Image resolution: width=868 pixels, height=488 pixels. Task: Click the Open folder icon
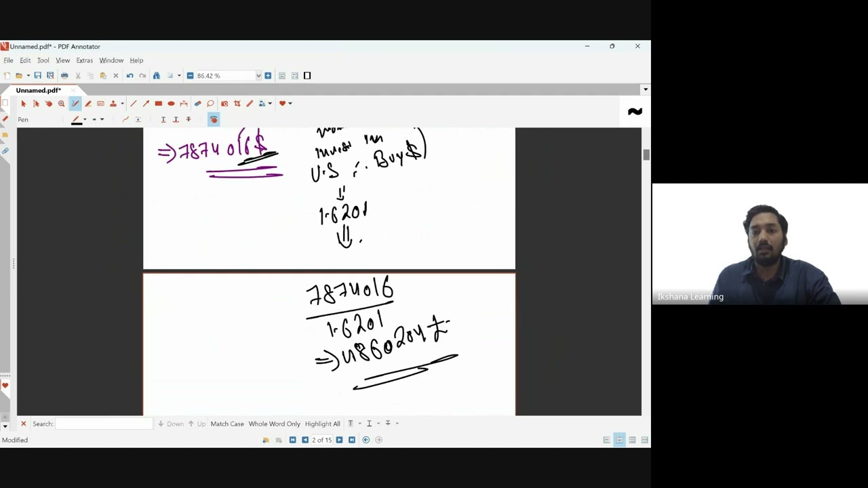pos(19,75)
